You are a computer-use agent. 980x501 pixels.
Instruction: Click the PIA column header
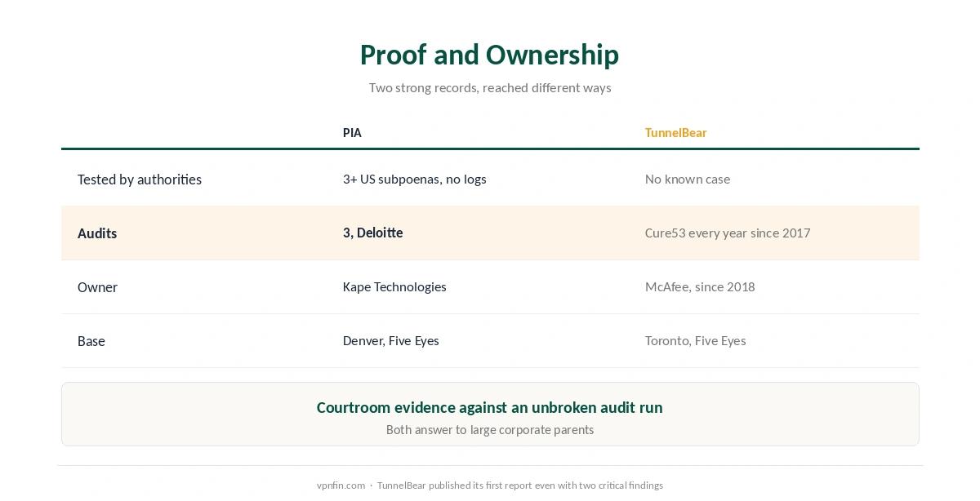pyautogui.click(x=352, y=133)
